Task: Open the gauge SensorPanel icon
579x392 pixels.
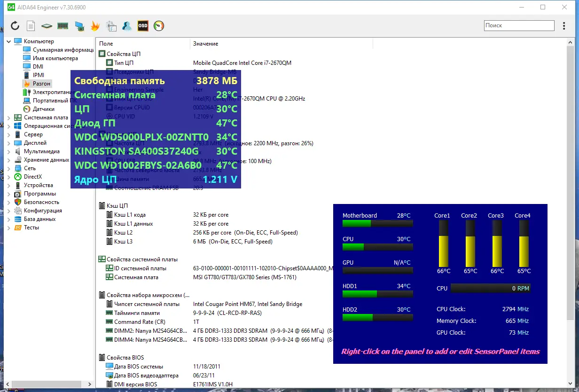Action: 159,26
